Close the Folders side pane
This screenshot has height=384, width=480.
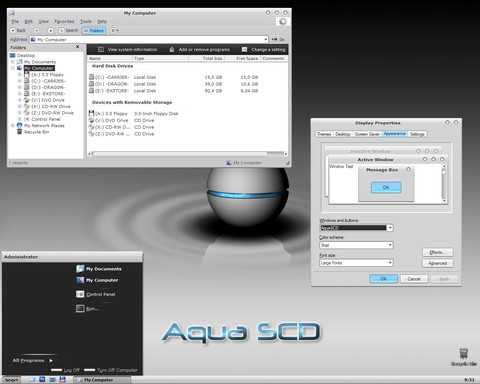[78, 47]
